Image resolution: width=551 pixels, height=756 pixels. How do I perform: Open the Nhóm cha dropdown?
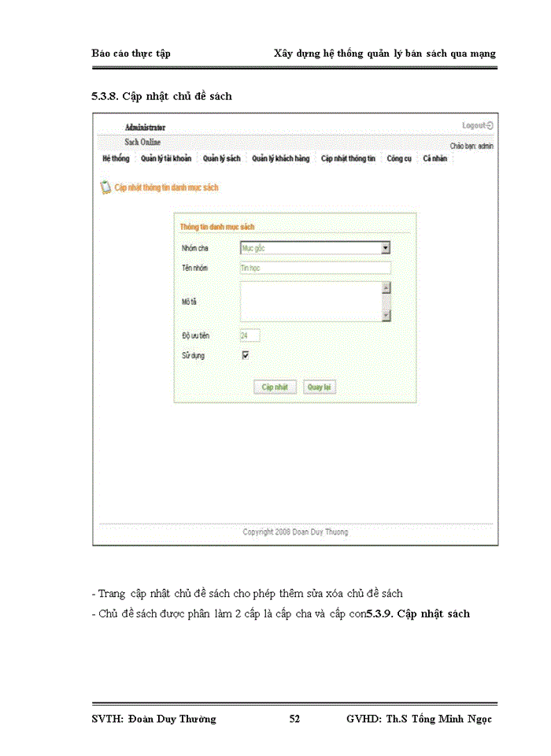tap(386, 248)
